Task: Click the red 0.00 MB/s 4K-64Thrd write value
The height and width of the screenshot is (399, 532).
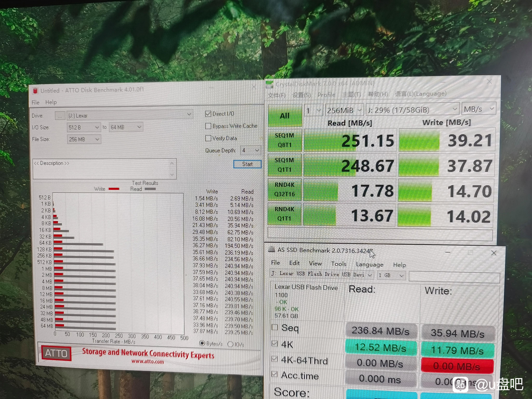Action: coord(457,366)
